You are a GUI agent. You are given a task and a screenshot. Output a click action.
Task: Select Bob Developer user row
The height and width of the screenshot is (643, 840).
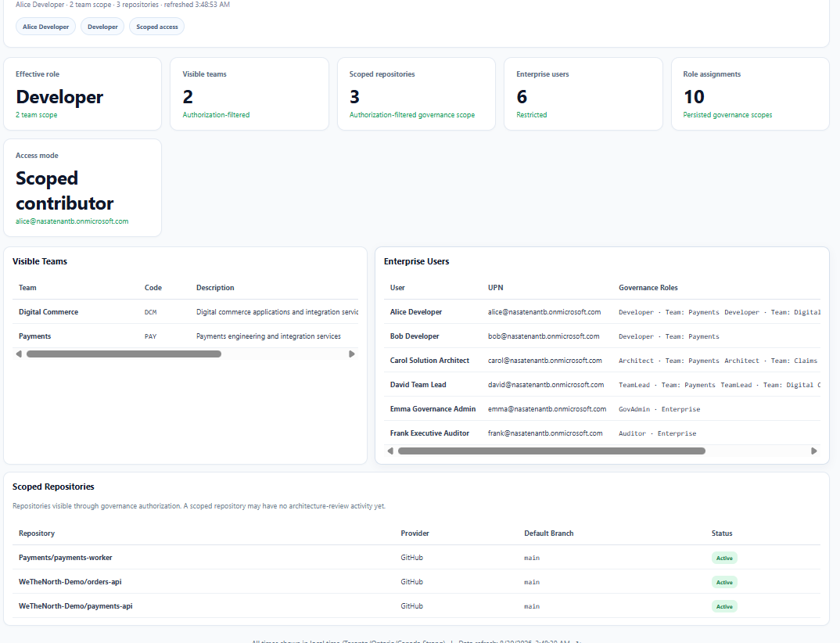coord(603,336)
